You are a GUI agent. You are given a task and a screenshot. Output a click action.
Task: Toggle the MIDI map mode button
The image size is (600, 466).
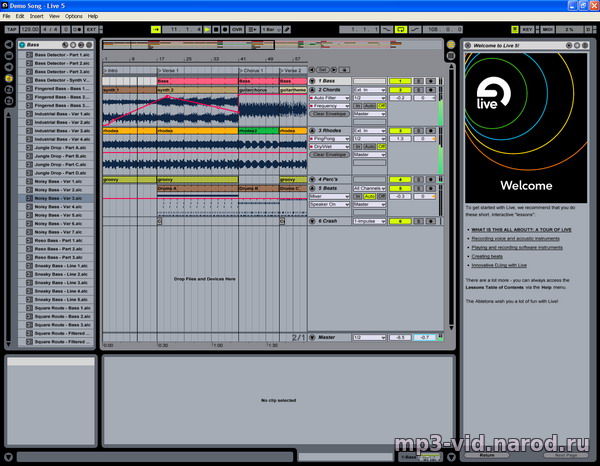click(x=547, y=29)
